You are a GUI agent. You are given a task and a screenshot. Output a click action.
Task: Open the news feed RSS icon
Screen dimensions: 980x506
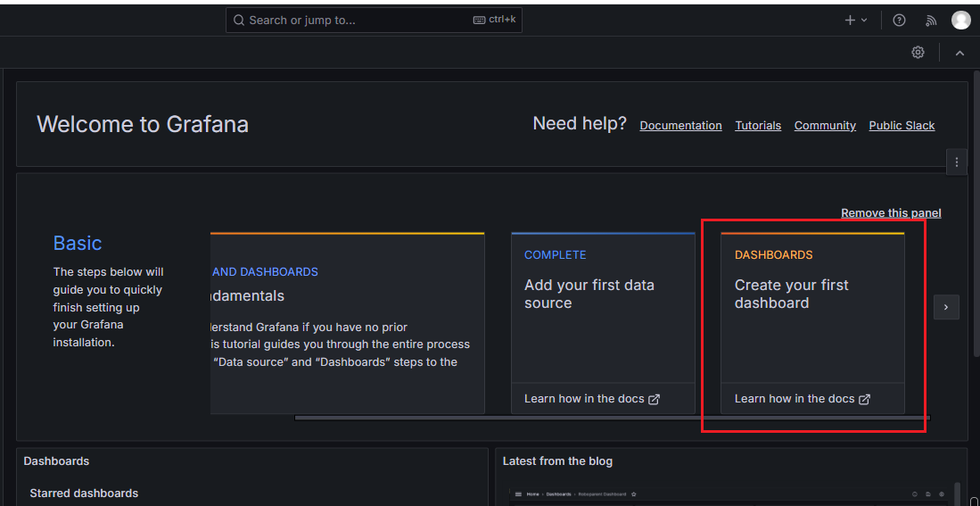pos(931,21)
